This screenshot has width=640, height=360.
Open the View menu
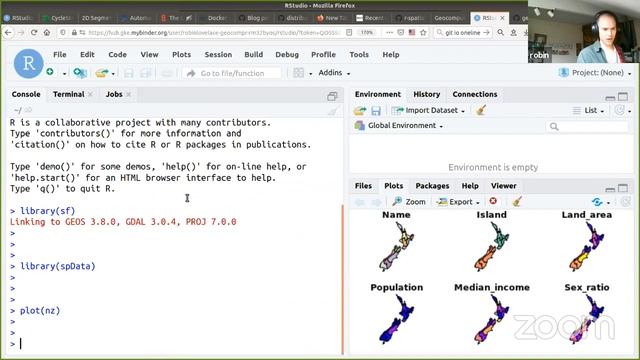[x=149, y=55]
